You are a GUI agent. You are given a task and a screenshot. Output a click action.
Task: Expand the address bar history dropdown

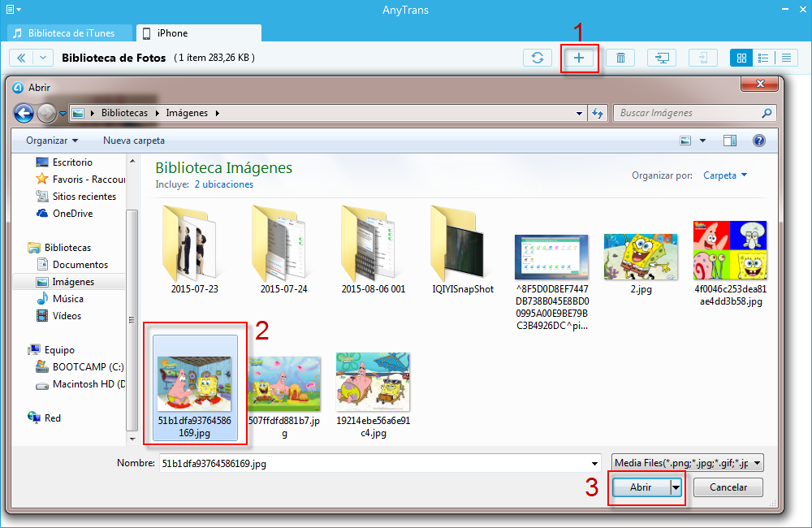[579, 113]
